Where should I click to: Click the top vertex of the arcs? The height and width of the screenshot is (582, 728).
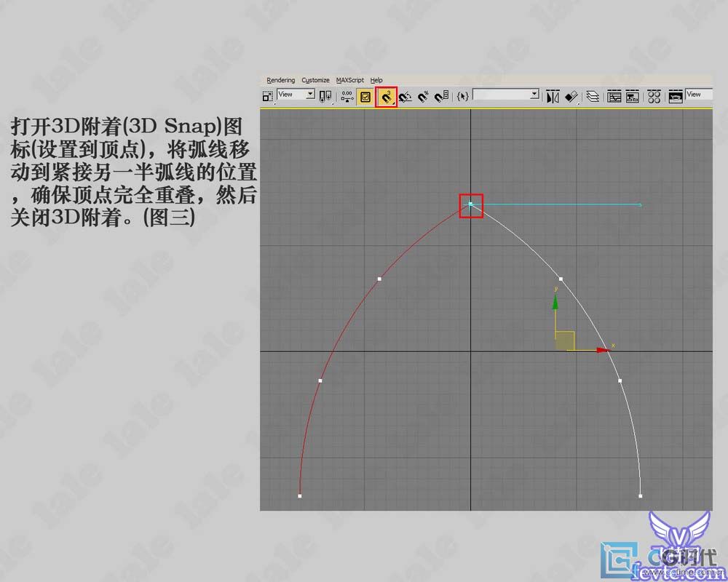click(470, 204)
